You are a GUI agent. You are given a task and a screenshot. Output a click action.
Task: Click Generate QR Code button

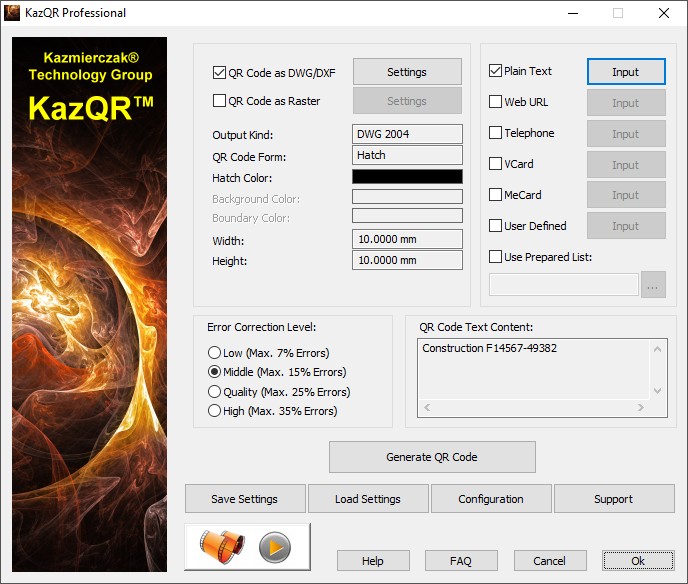click(432, 457)
